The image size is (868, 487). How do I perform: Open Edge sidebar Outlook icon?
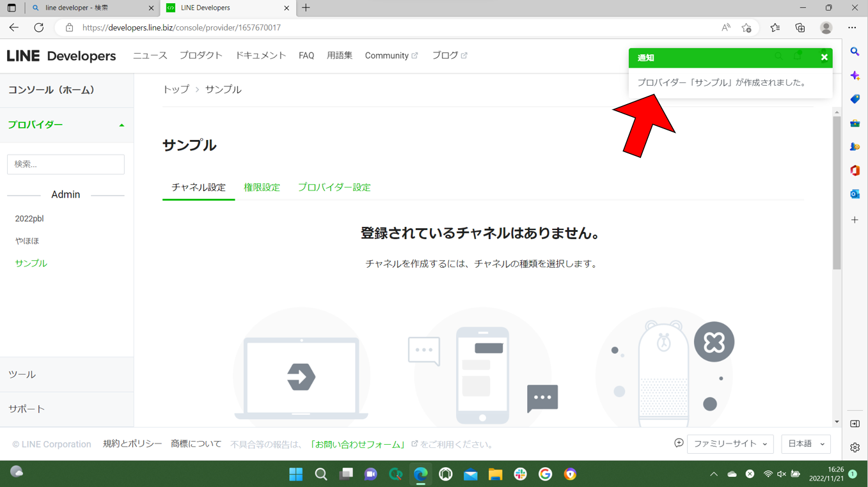pos(855,194)
